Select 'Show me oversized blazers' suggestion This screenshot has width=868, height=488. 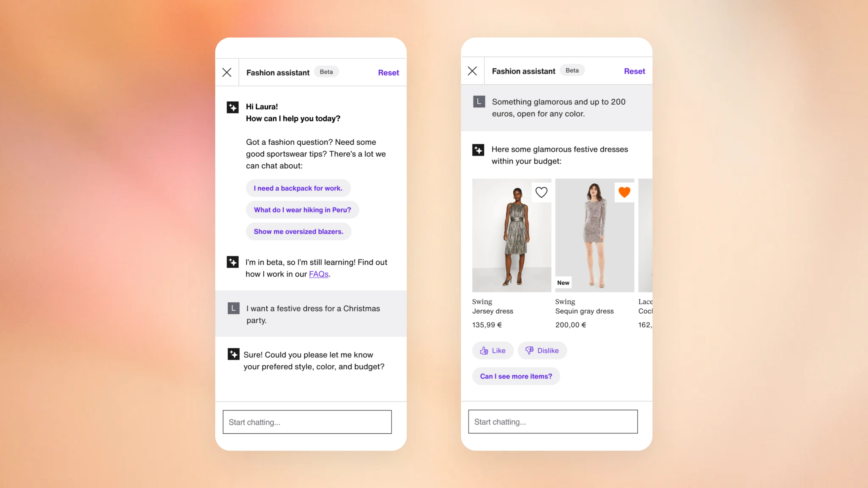pyautogui.click(x=298, y=231)
